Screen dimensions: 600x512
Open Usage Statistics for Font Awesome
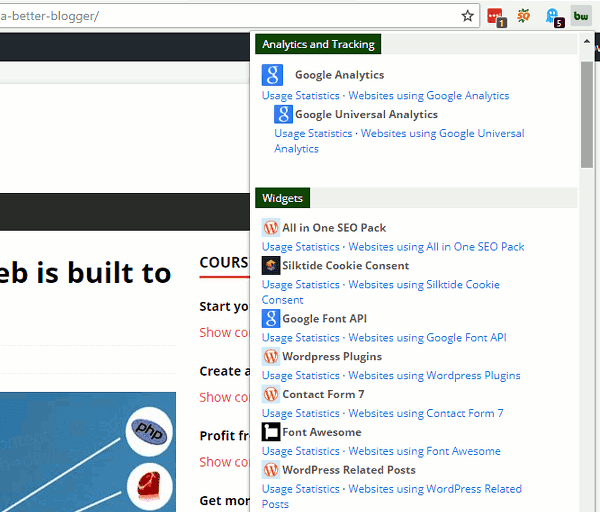coord(301,452)
